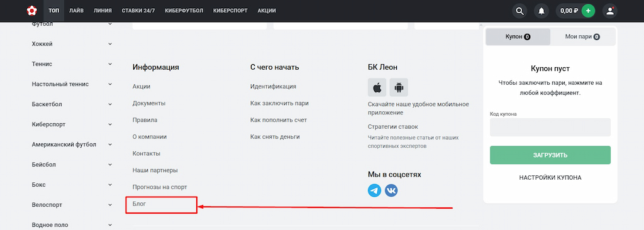Viewport: 644px width, 230px height.
Task: Open the Telegram social icon
Action: pos(375,190)
